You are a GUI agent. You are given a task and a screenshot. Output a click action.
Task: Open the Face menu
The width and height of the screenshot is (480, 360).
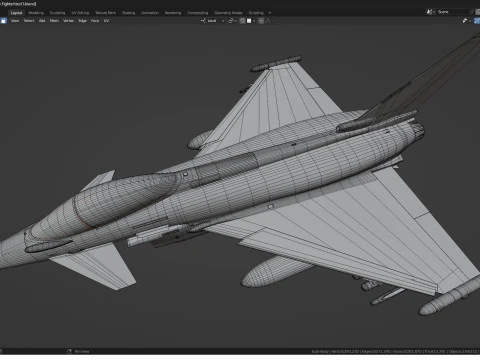[x=95, y=21]
